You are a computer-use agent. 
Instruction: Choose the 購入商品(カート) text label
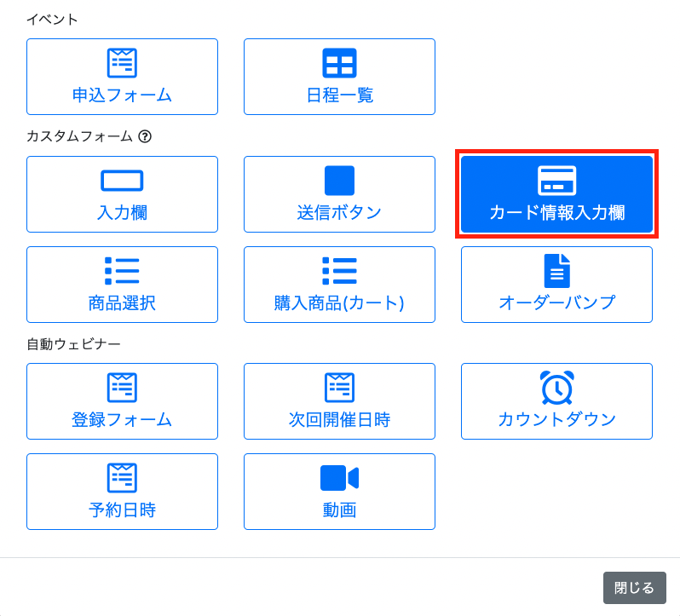tap(339, 302)
